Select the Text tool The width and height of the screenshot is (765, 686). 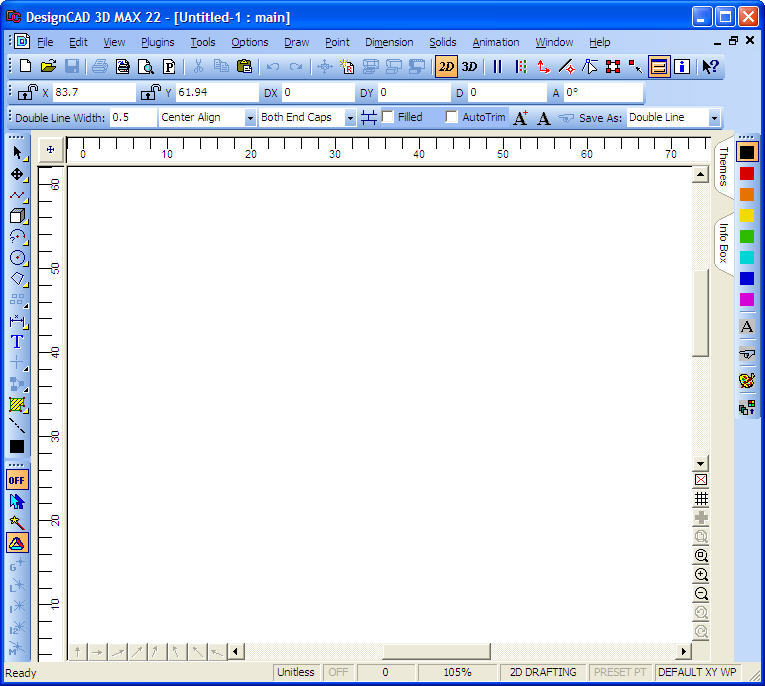[17, 342]
